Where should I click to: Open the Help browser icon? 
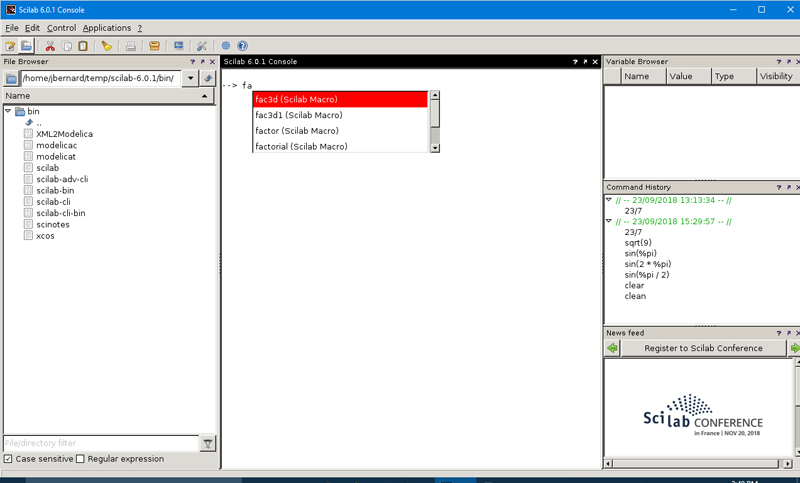[x=242, y=46]
